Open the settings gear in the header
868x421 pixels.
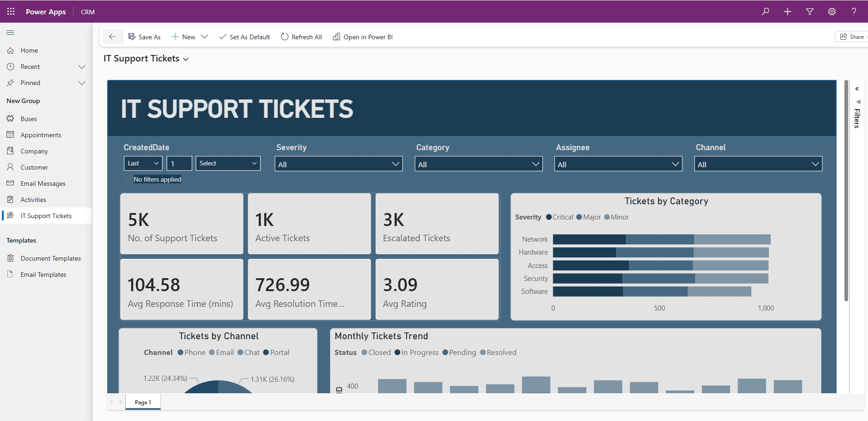(x=831, y=11)
